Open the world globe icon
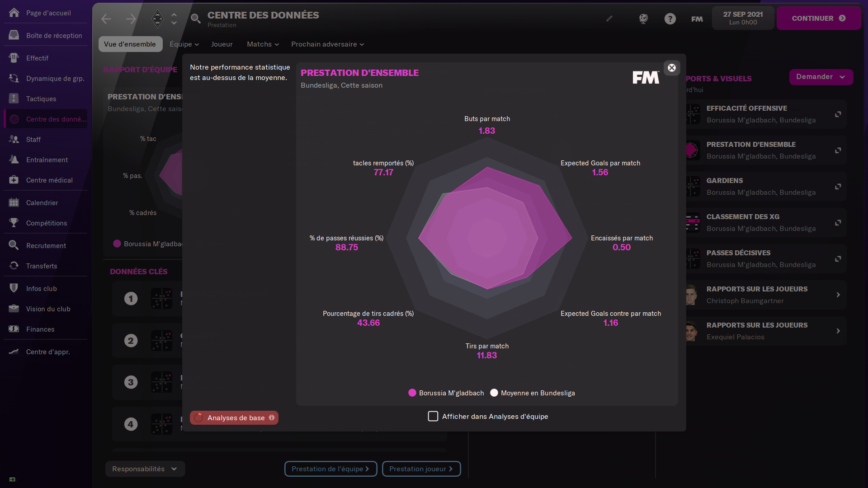 643,19
